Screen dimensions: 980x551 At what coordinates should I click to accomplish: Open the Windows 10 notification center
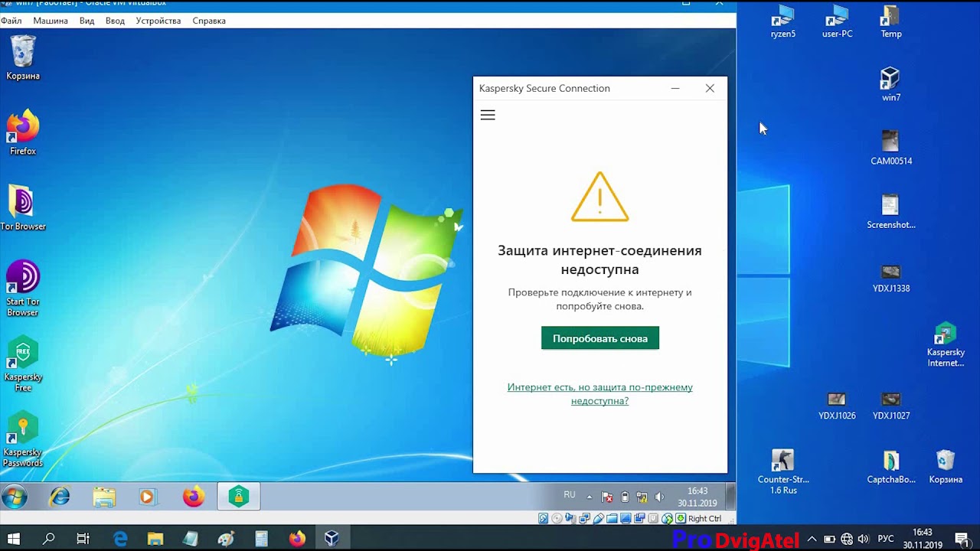pyautogui.click(x=963, y=539)
